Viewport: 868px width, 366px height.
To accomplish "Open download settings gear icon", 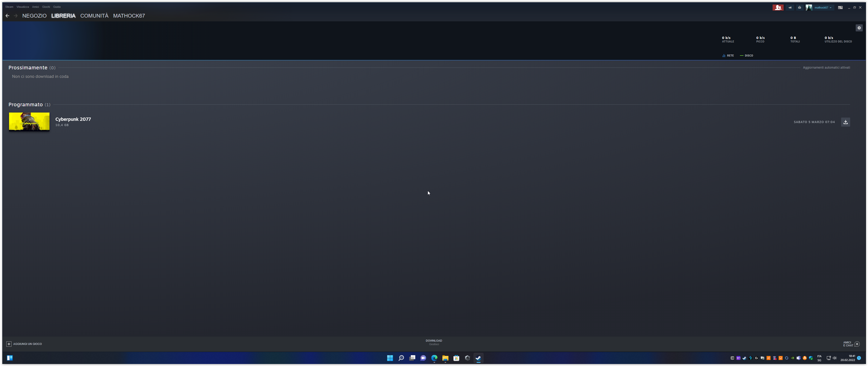I will [859, 28].
